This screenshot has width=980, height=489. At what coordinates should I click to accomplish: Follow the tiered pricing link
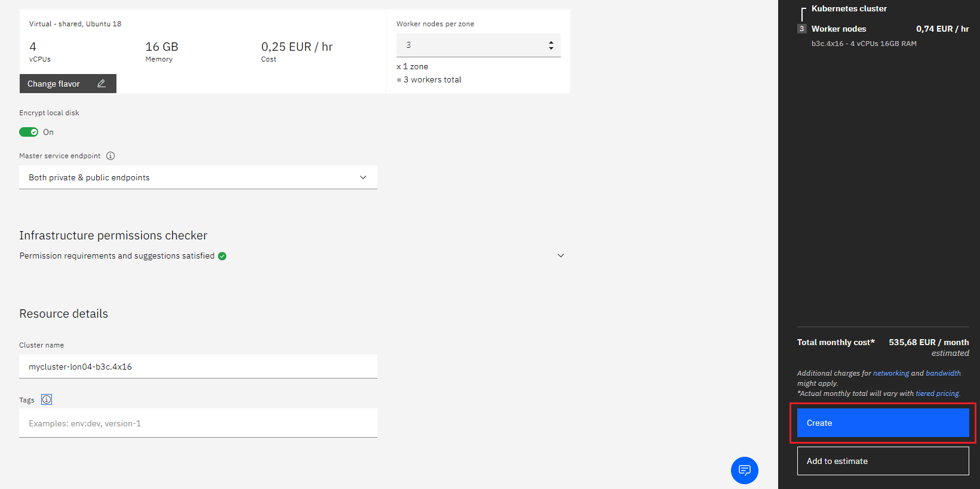(x=937, y=393)
